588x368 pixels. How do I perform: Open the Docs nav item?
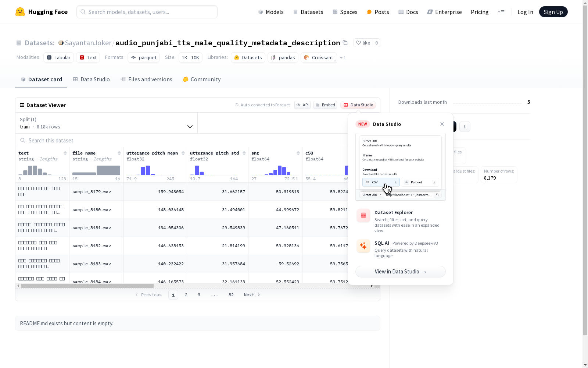pyautogui.click(x=408, y=12)
